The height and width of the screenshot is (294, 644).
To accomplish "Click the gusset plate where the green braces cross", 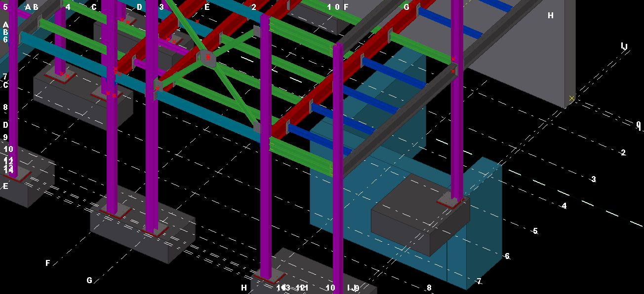I will tap(207, 57).
